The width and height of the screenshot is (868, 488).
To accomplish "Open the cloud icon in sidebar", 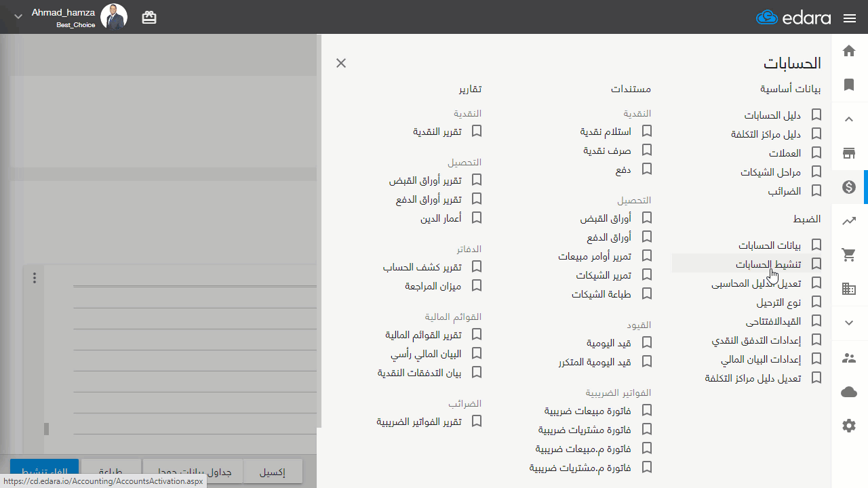I will click(849, 392).
